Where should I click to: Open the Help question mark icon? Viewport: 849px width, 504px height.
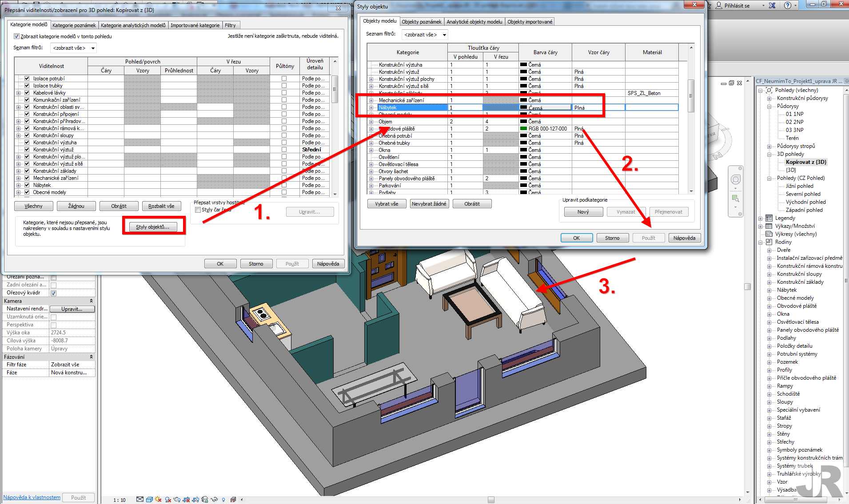[x=788, y=5]
